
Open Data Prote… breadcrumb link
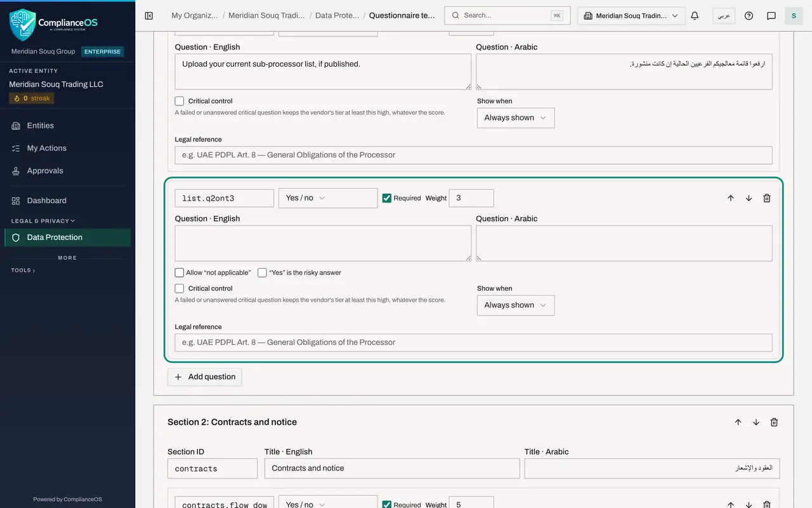tap(337, 16)
